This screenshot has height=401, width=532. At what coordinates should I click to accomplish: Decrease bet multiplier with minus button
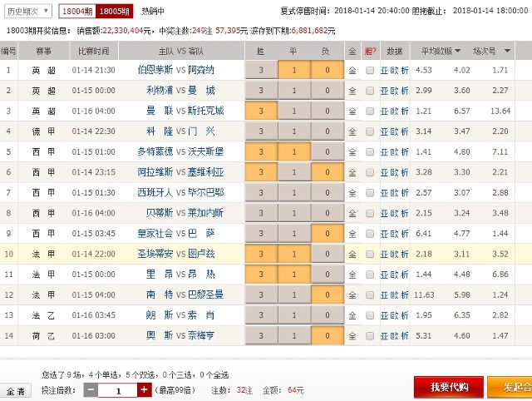pyautogui.click(x=91, y=390)
